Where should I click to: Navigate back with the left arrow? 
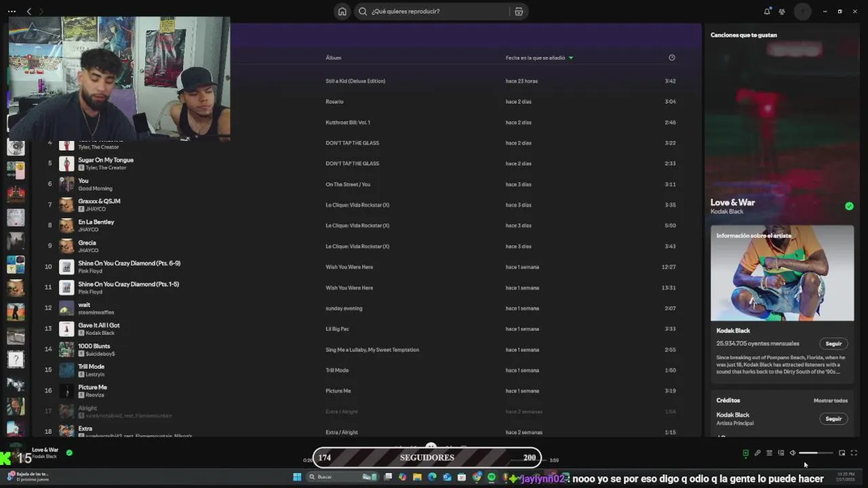click(29, 12)
